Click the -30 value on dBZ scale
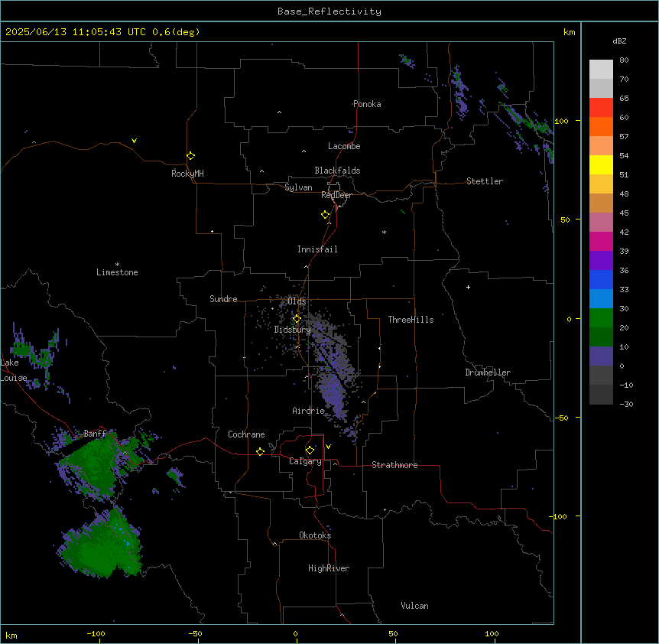This screenshot has height=644, width=659. tap(626, 404)
